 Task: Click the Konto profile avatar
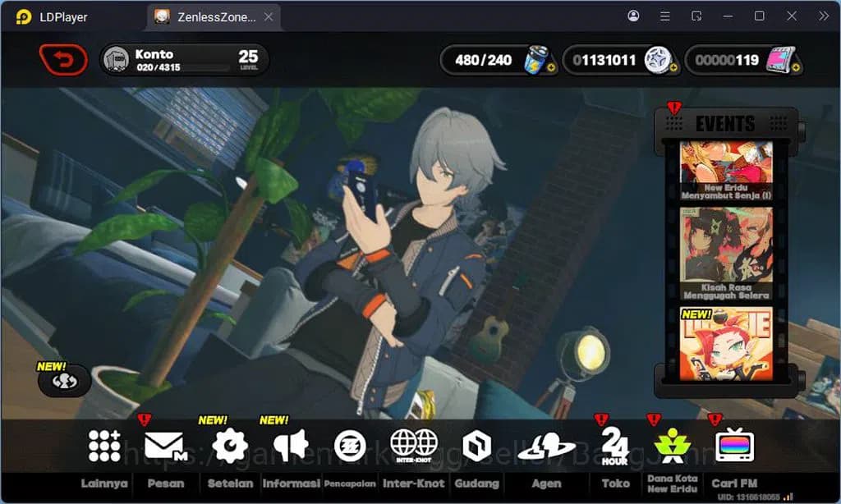pyautogui.click(x=116, y=60)
